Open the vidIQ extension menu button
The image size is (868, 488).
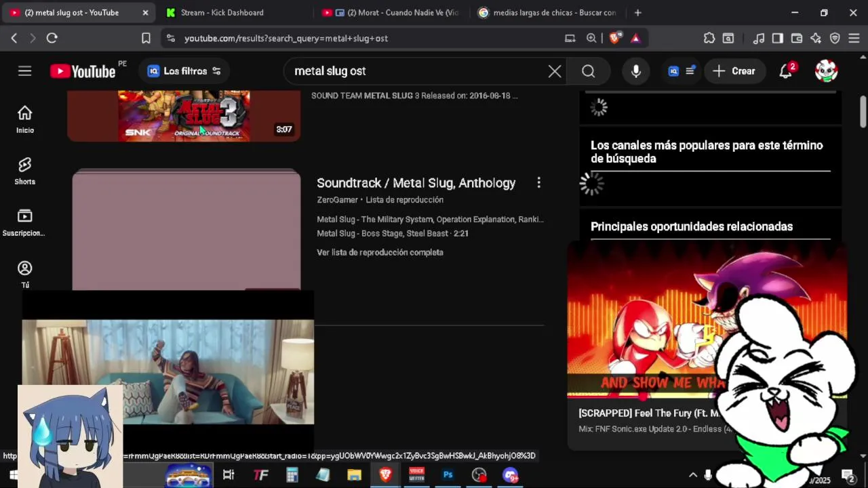682,71
